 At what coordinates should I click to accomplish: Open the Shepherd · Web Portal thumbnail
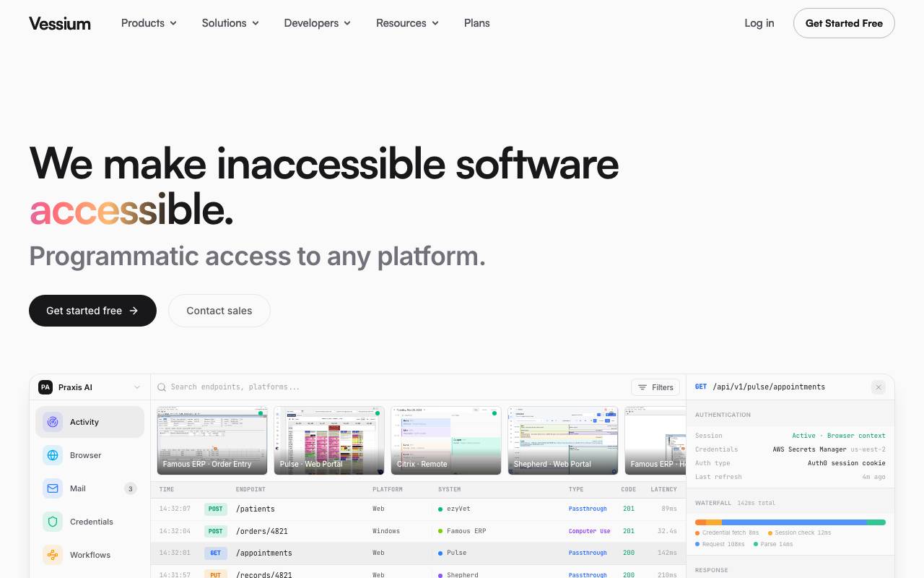(563, 441)
